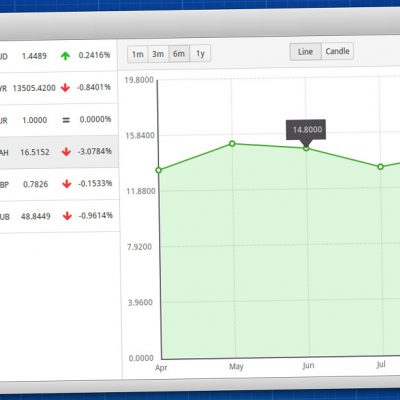This screenshot has width=400, height=400.
Task: Click the red down arrow beside -3.0784%
Action: (x=66, y=152)
